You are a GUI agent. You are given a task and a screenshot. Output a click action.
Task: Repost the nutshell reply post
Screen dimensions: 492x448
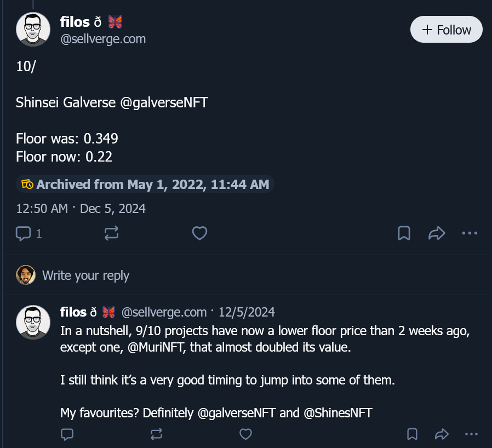(156, 434)
